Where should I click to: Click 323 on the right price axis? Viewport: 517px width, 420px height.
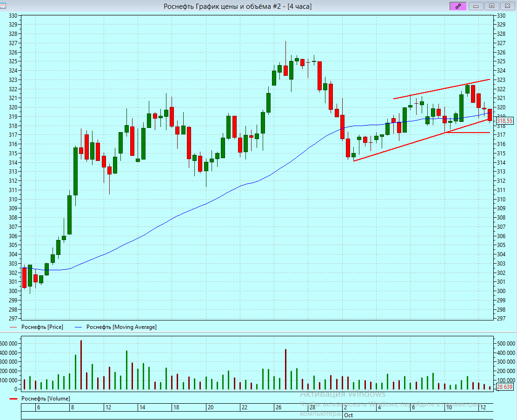coord(501,80)
